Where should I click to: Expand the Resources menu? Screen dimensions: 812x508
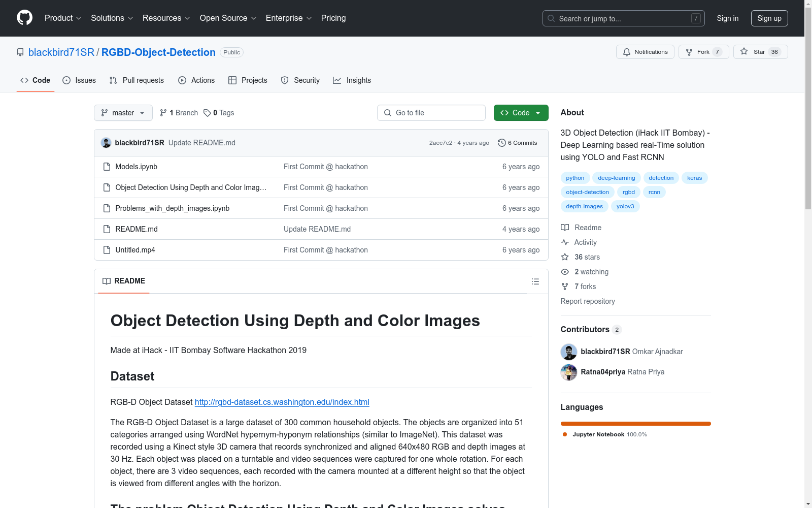coord(166,18)
